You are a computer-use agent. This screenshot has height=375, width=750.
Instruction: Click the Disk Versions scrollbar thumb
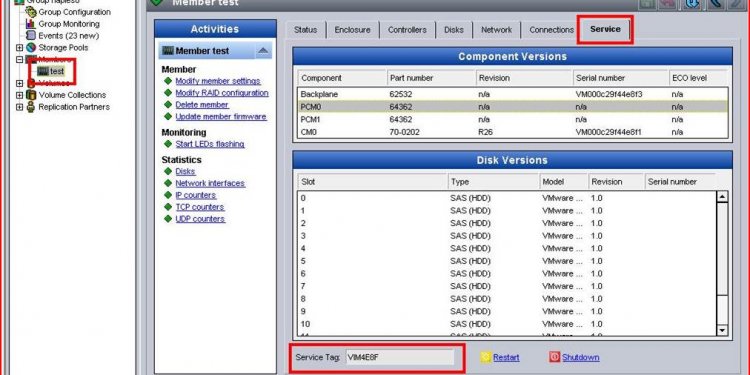722,249
